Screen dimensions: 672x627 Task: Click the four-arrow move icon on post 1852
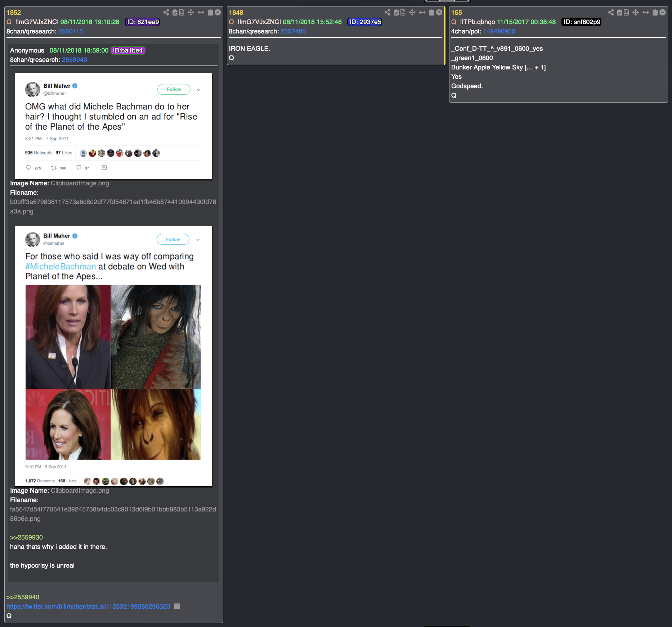point(191,13)
